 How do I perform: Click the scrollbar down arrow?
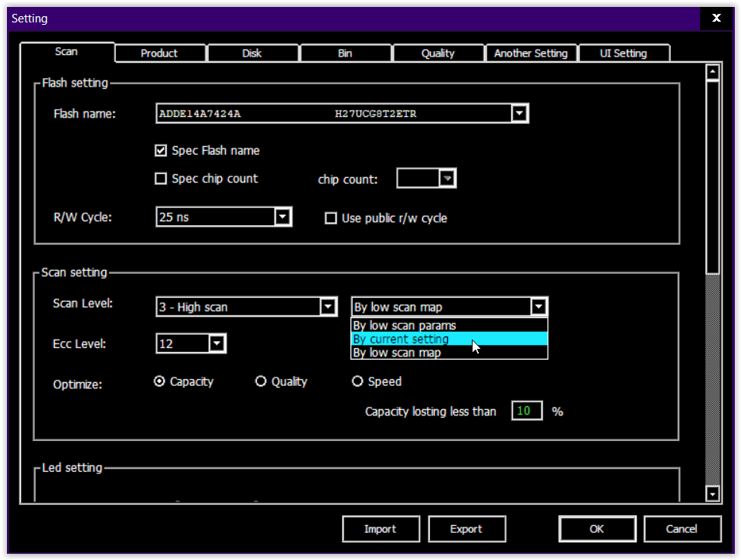pyautogui.click(x=712, y=493)
